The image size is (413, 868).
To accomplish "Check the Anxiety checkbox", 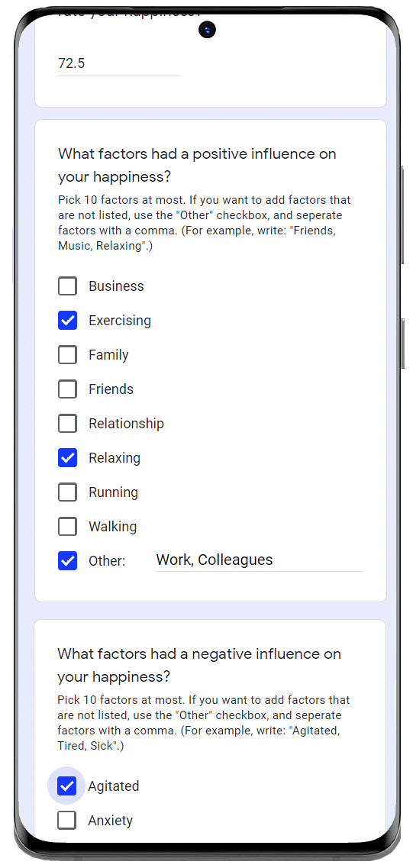I will [x=67, y=821].
